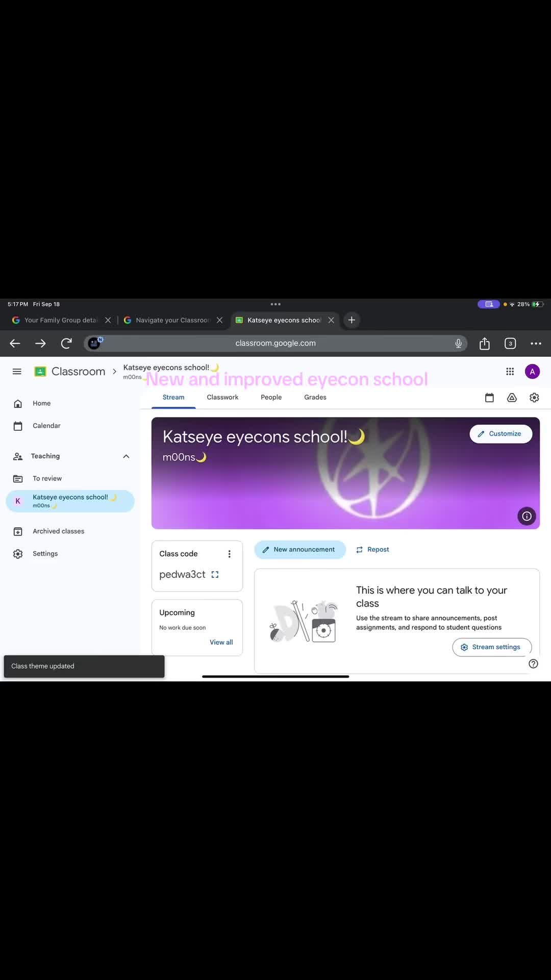Open class settings gear icon
This screenshot has height=980, width=551.
point(534,398)
